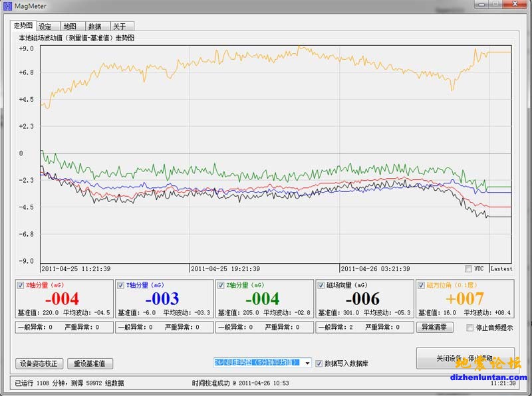
Task: Check the 停止音频提示 option
Action: click(x=470, y=328)
